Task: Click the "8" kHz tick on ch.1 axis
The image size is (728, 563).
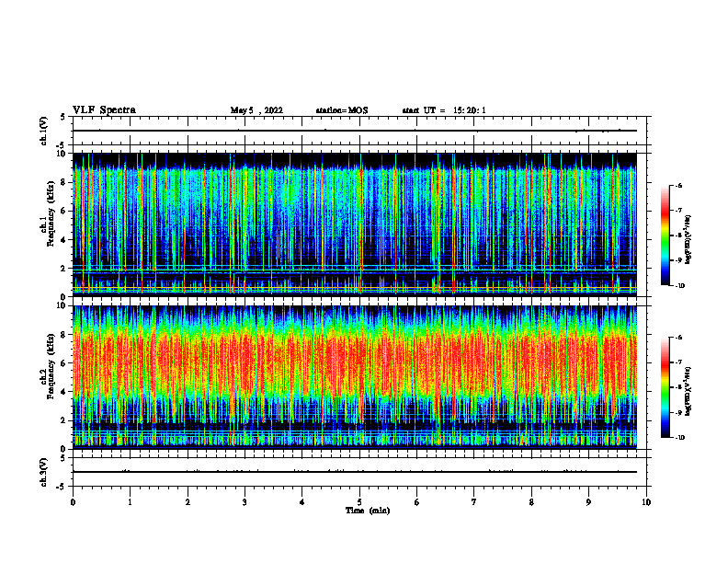Action: point(64,182)
